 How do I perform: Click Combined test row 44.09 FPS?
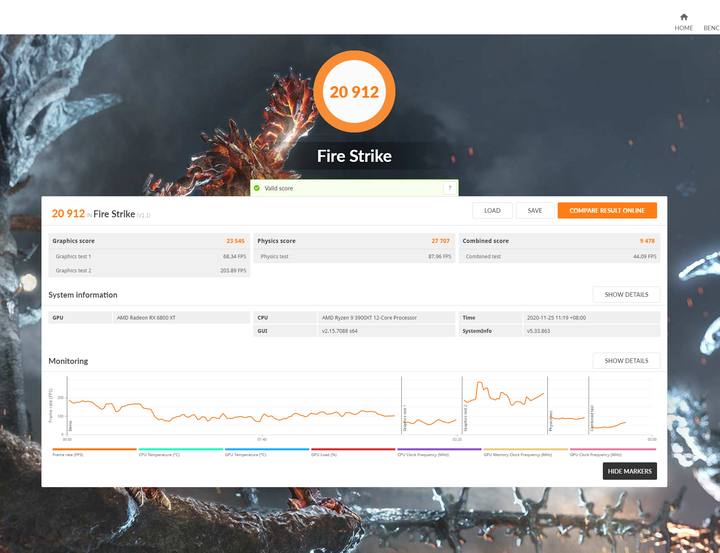[559, 256]
